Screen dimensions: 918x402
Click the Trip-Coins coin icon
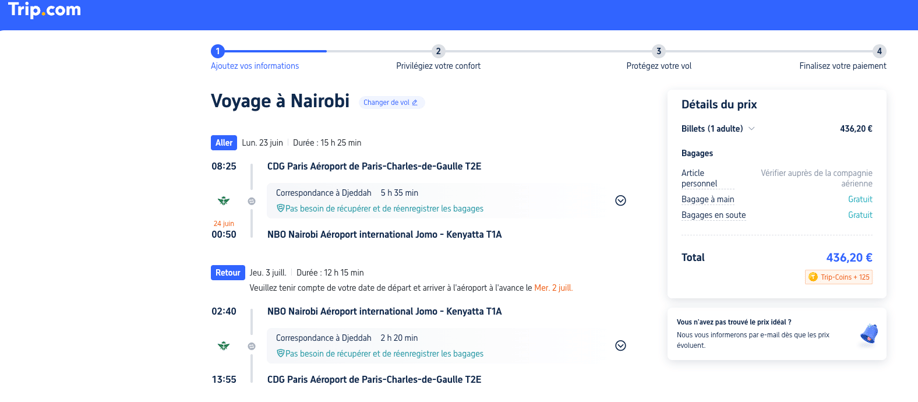[x=813, y=277]
